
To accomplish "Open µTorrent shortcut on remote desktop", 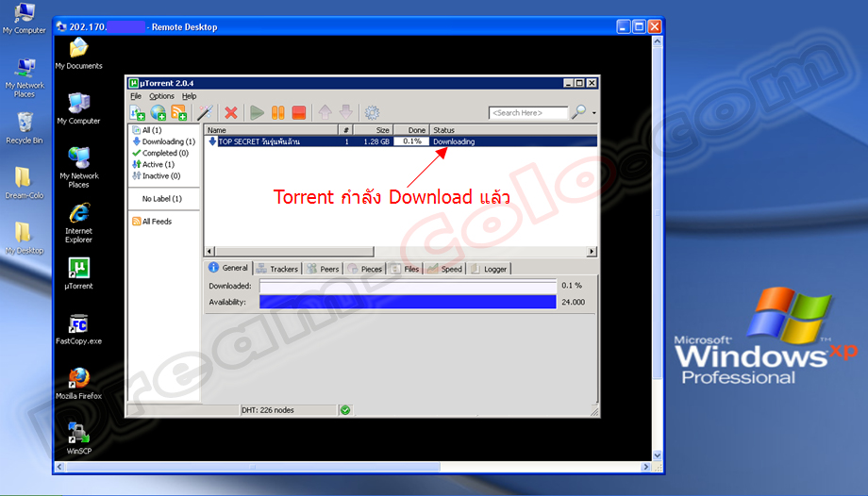I will 78,274.
